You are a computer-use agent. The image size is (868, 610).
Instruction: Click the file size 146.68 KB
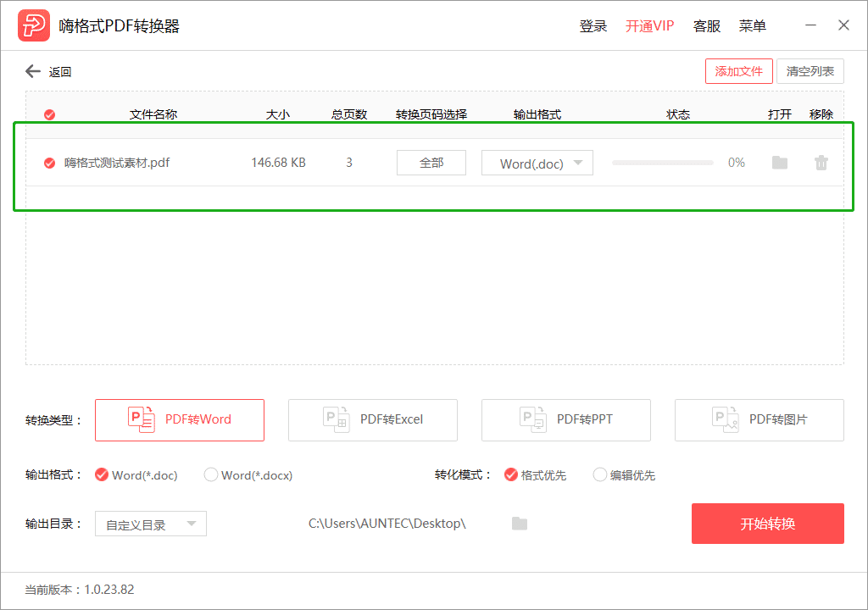[x=278, y=163]
